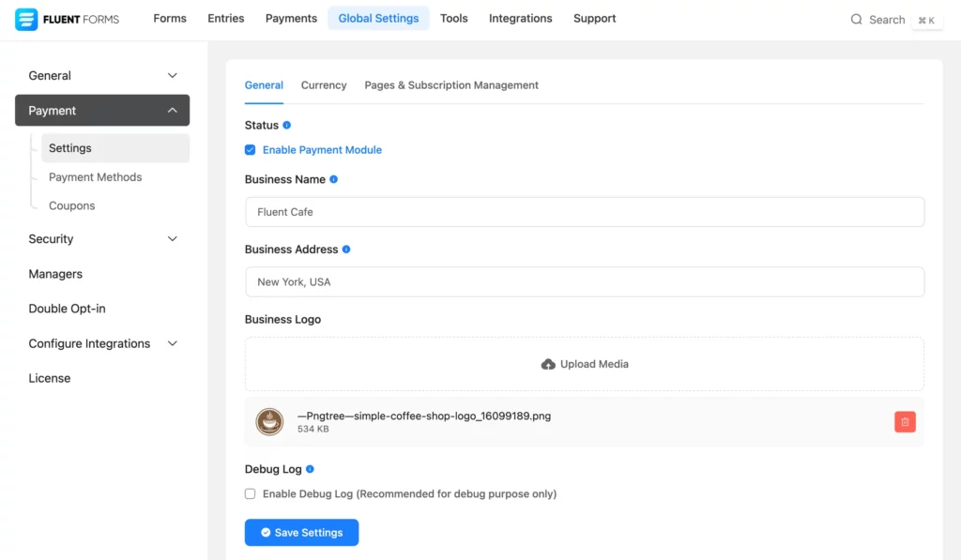Open the Tools menu
Viewport: 961px width, 560px height.
453,19
